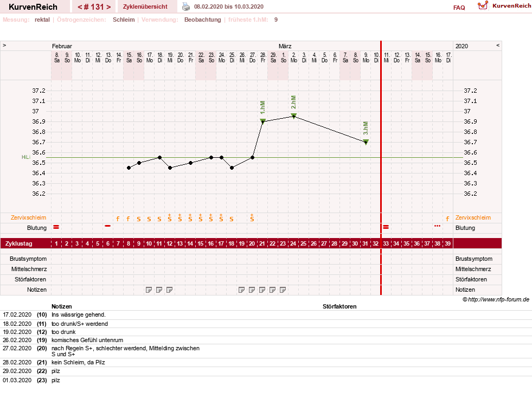Click the mucus symbol 'f' on cycle day 39
This screenshot has height=411, width=532.
click(447, 219)
